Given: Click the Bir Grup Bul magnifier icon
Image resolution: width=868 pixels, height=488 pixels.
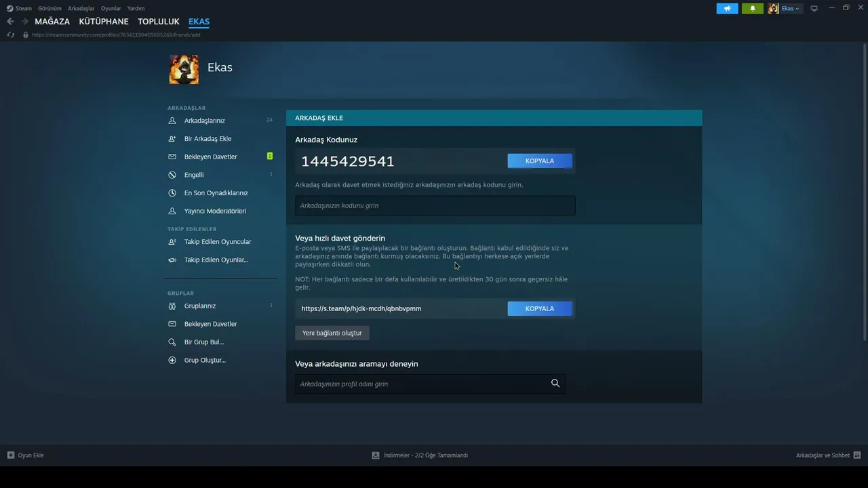Looking at the screenshot, I should click(172, 342).
